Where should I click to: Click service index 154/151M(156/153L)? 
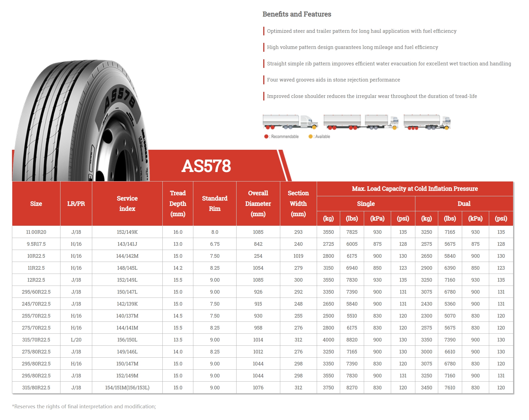point(127,387)
